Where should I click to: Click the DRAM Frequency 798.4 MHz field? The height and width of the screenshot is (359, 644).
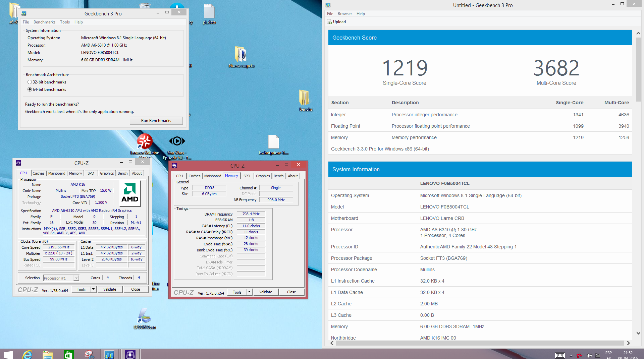(x=251, y=214)
